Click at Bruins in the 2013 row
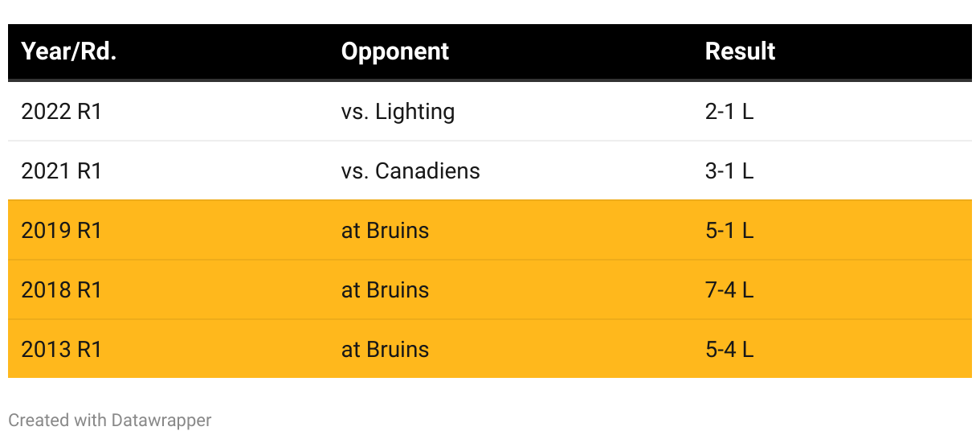Screen dimensions: 980x439 coord(385,350)
